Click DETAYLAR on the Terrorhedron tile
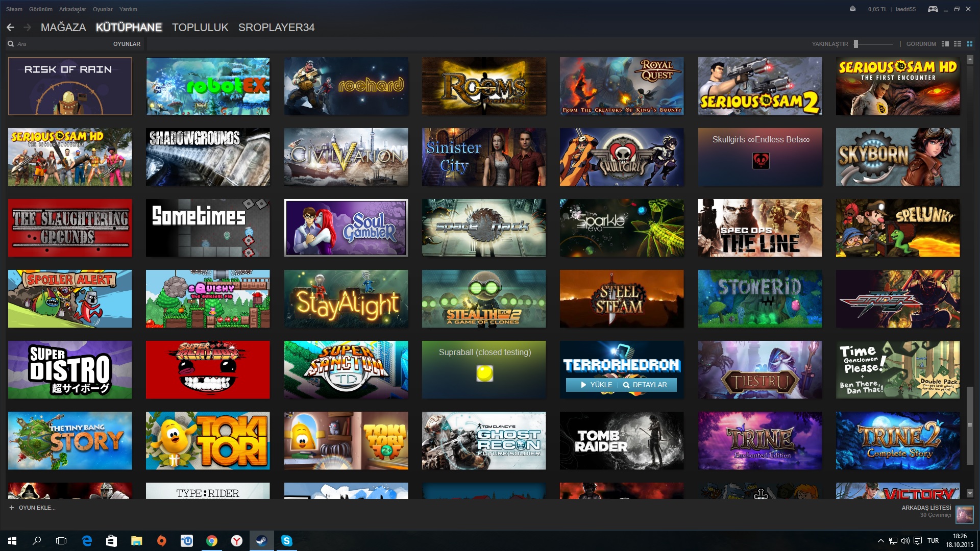The height and width of the screenshot is (551, 980). [x=645, y=385]
